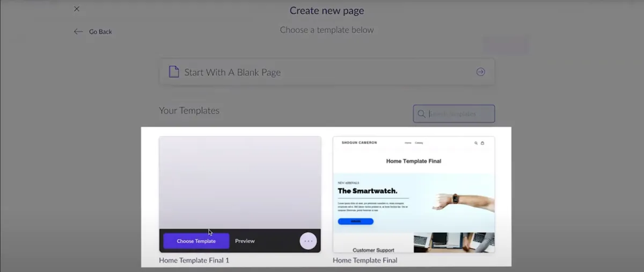Click Preview on Home Template Final 1
Image resolution: width=644 pixels, height=272 pixels.
245,241
